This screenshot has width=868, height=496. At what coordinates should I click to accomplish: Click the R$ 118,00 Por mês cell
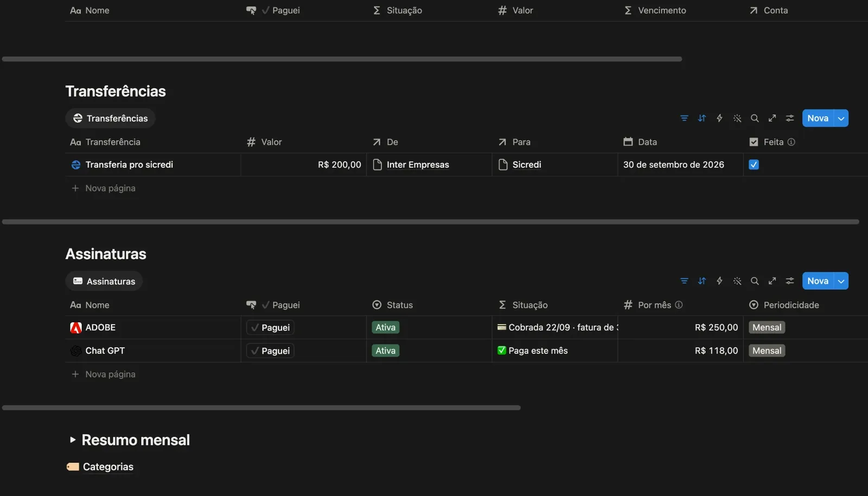point(680,351)
